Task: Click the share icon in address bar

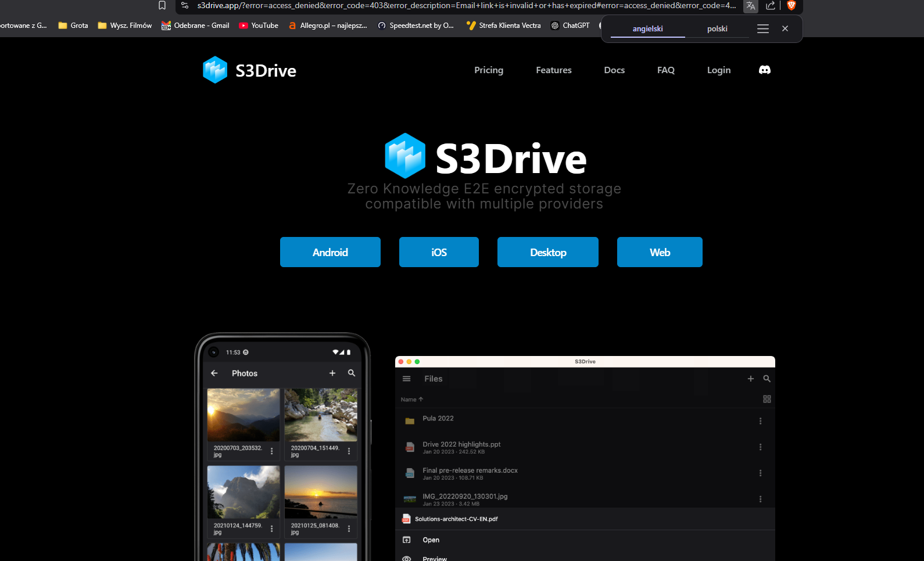Action: coord(771,5)
